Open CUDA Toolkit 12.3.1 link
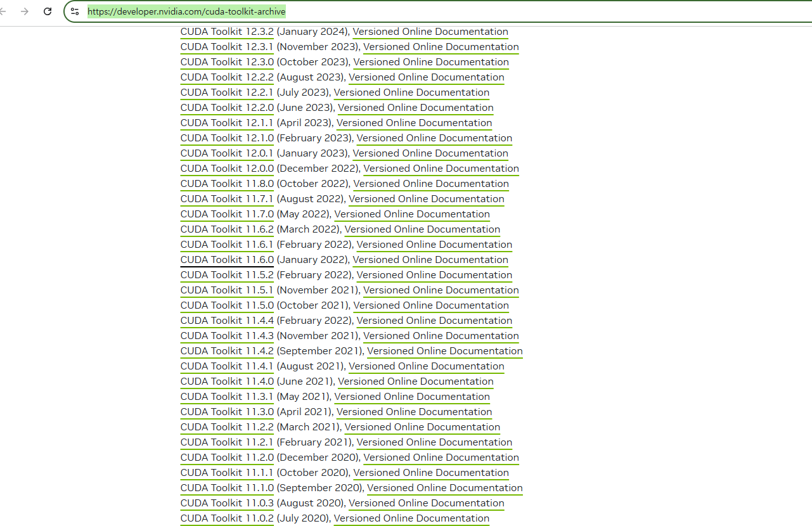Screen dimensions: 812x526 pos(227,47)
